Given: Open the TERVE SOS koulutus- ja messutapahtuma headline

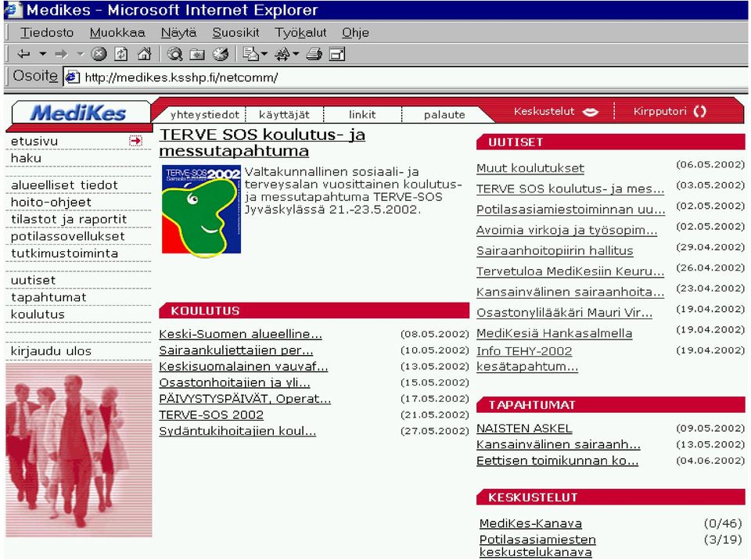Looking at the screenshot, I should click(x=262, y=143).
